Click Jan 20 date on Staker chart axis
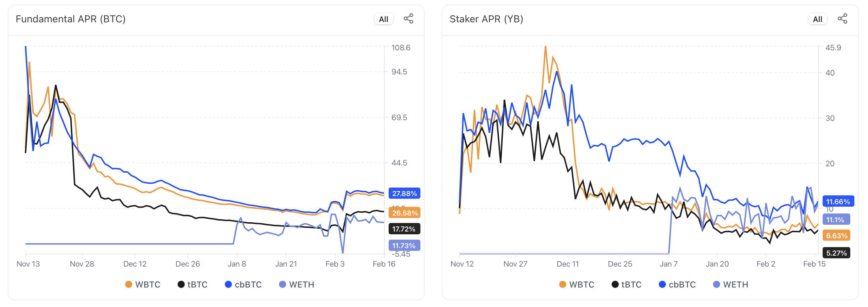The width and height of the screenshot is (868, 307). click(717, 264)
